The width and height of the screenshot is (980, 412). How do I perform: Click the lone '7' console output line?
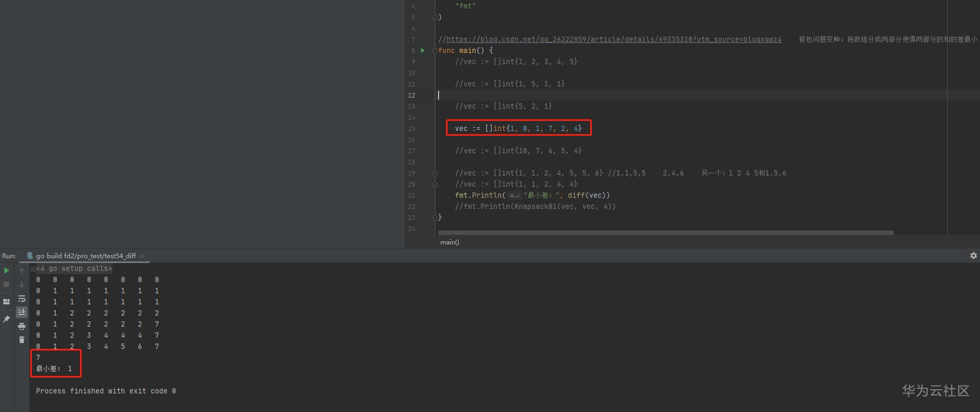pos(38,357)
